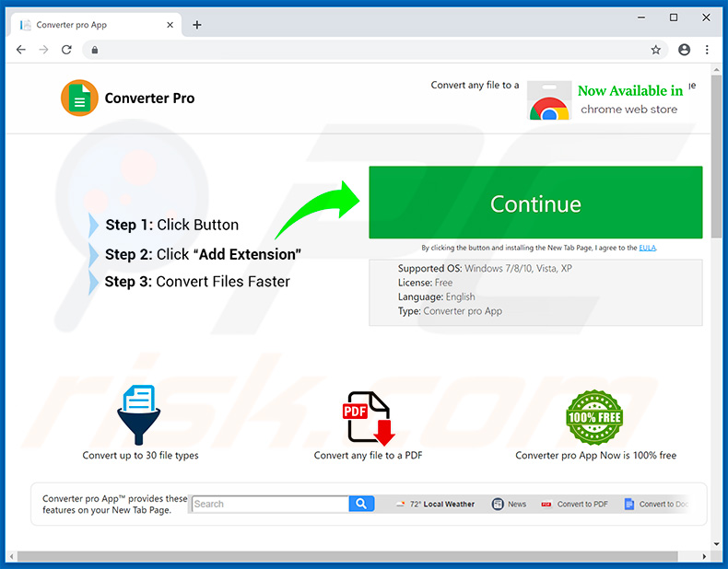Click the green Continue button
The width and height of the screenshot is (728, 569).
pos(535,203)
